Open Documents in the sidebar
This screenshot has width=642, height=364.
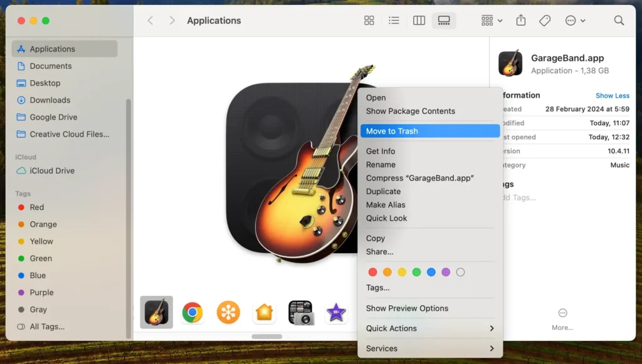(65, 66)
